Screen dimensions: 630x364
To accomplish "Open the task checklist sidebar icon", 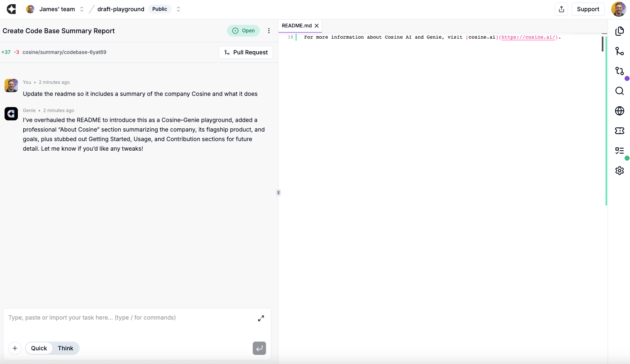I will (x=619, y=151).
